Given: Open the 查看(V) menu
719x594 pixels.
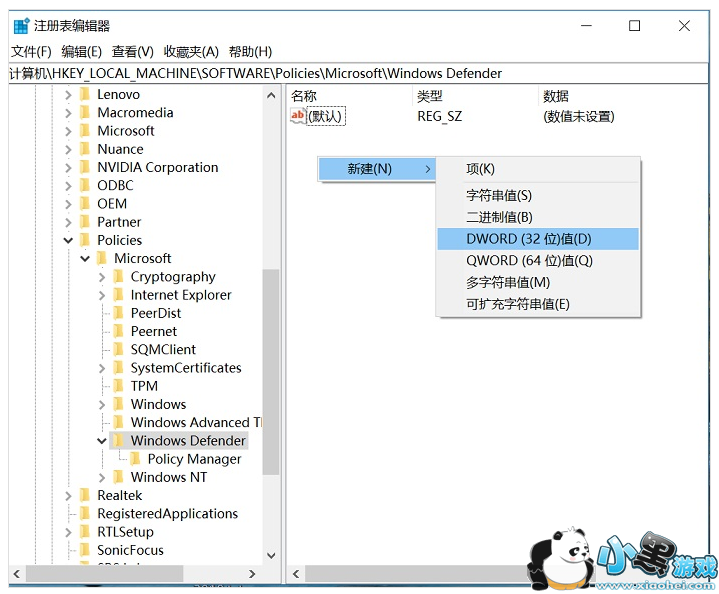Looking at the screenshot, I should (x=133, y=51).
